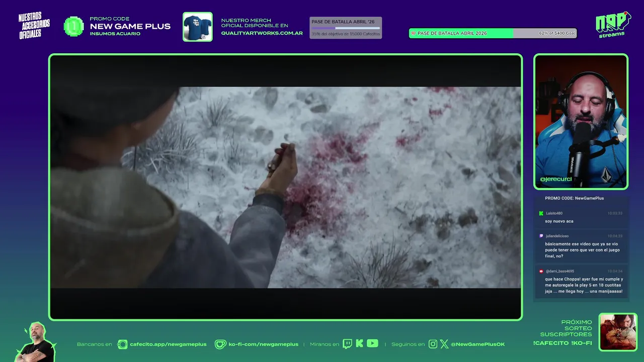Open the YouTube icon in footer
This screenshot has width=644, height=362.
point(372,343)
